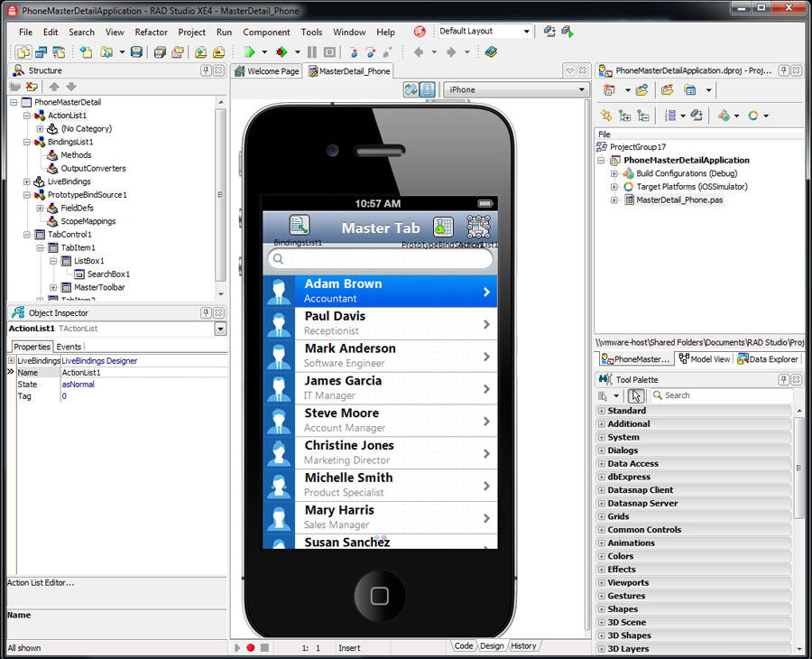
Task: Toggle the rotate device view button
Action: (411, 89)
